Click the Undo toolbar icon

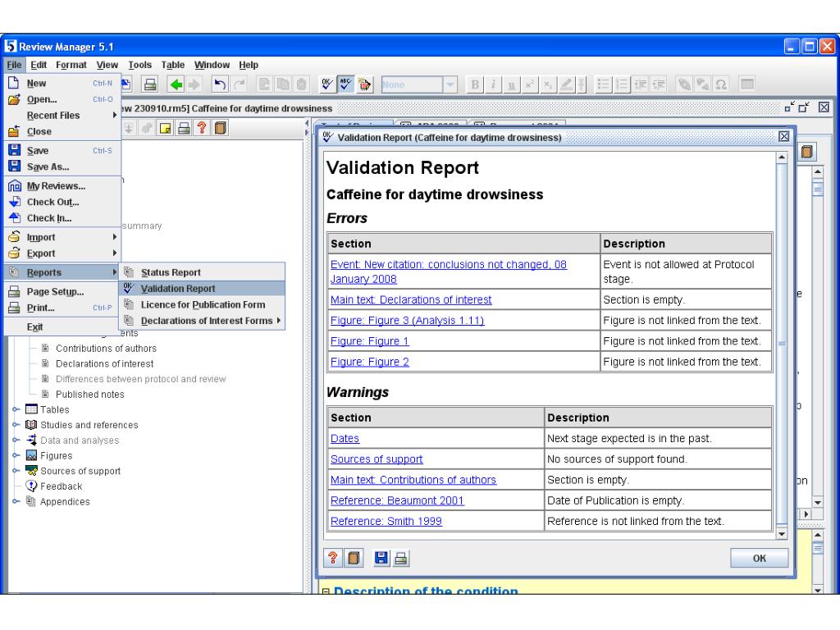pyautogui.click(x=220, y=84)
